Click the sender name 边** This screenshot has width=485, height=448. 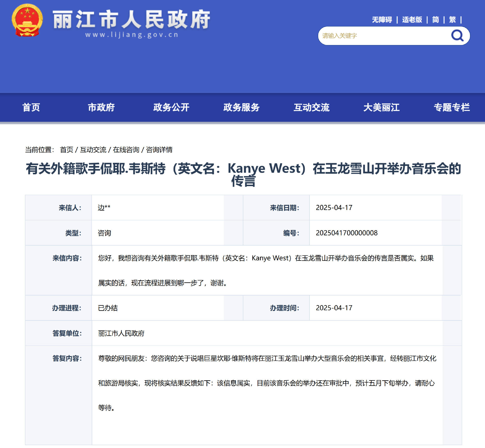[x=104, y=208]
